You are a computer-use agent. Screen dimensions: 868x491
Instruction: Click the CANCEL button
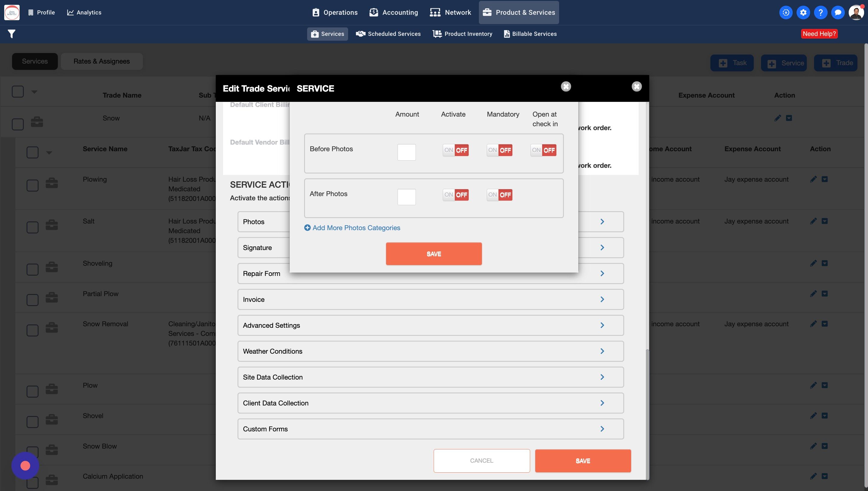click(x=481, y=461)
